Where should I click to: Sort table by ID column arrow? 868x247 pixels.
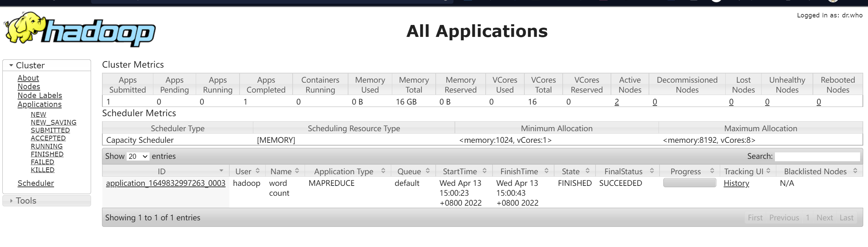tap(221, 171)
